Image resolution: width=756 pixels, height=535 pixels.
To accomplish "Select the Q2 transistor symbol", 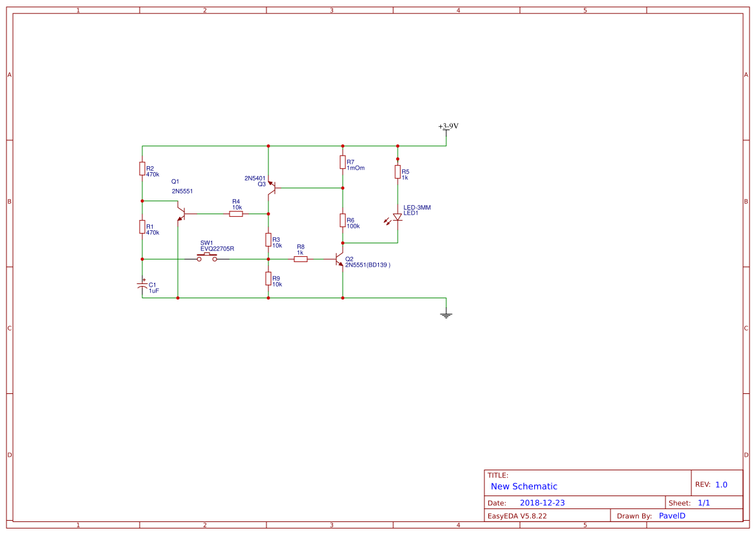I will click(340, 259).
